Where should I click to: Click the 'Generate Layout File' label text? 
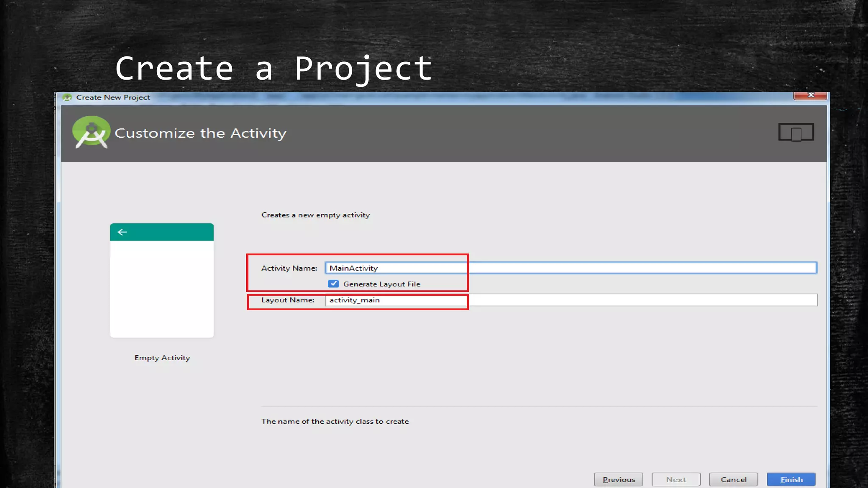(382, 284)
